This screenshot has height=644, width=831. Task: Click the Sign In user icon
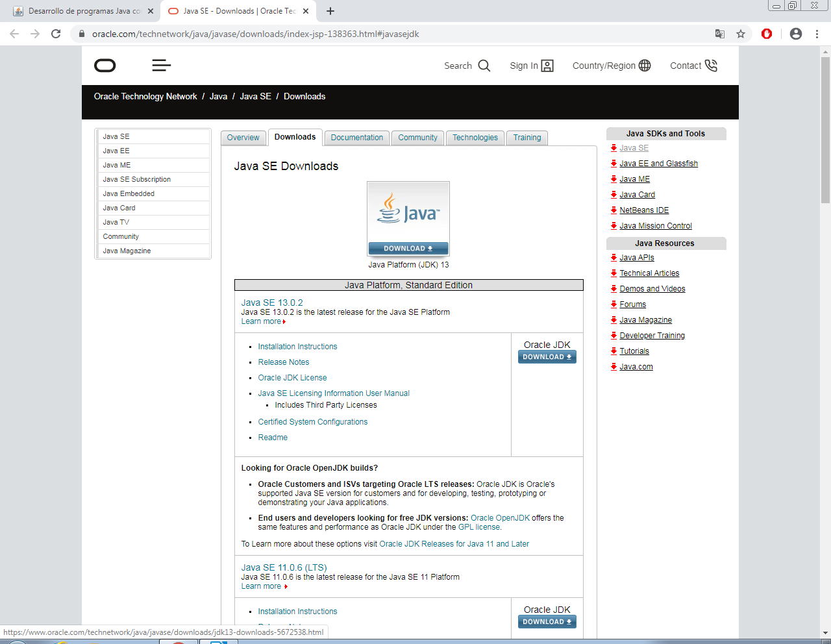coord(547,66)
